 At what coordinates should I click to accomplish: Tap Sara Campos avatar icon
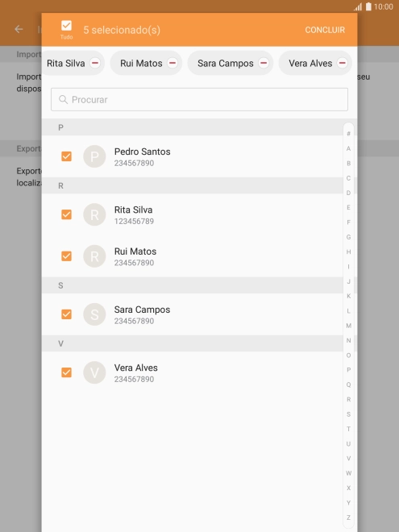(x=94, y=314)
